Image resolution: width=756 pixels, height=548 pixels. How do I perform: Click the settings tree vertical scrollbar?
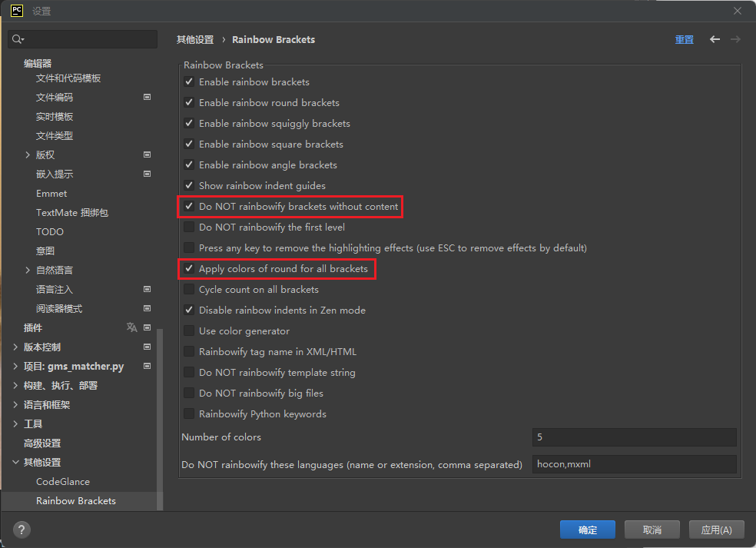coord(160,419)
